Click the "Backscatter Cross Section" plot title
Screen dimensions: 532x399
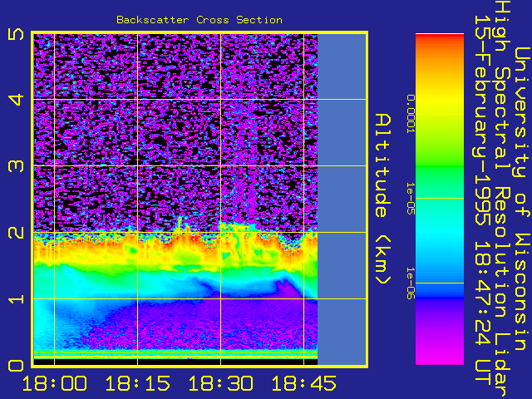point(199,20)
